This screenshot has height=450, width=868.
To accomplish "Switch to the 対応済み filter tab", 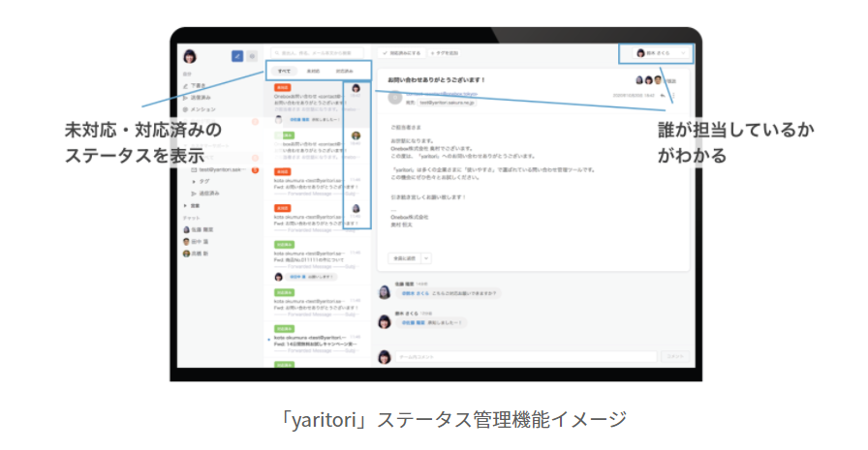I will [344, 72].
